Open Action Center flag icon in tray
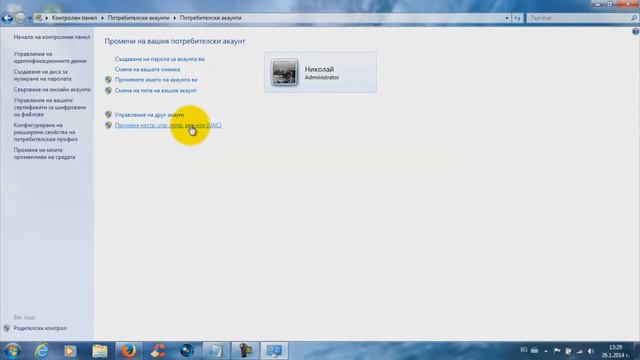The height and width of the screenshot is (360, 640). point(557,351)
